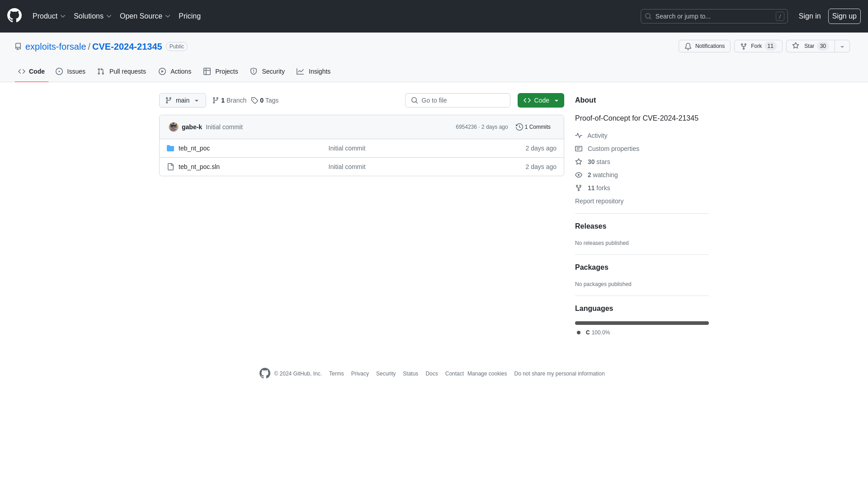Open the Docs footer link
This screenshot has width=868, height=488.
[x=432, y=374]
